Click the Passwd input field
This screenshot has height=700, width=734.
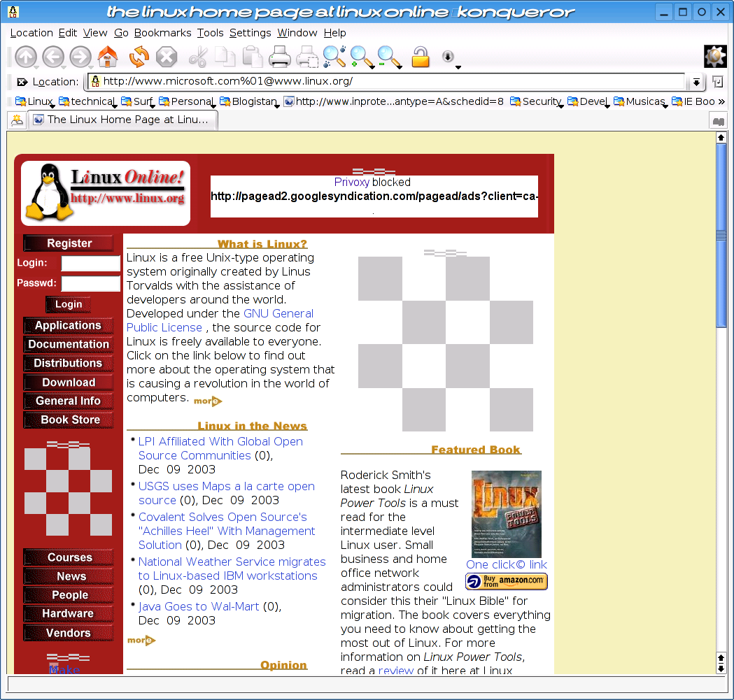tap(91, 283)
